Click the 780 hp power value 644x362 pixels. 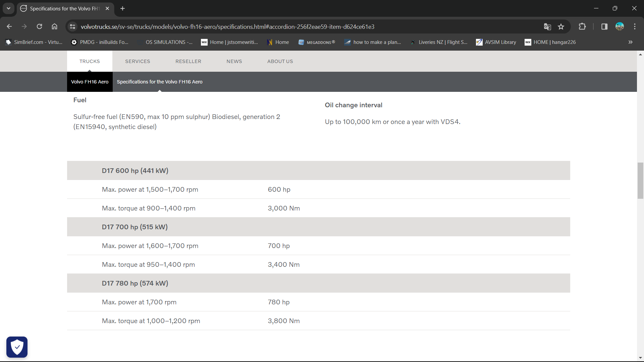(279, 302)
